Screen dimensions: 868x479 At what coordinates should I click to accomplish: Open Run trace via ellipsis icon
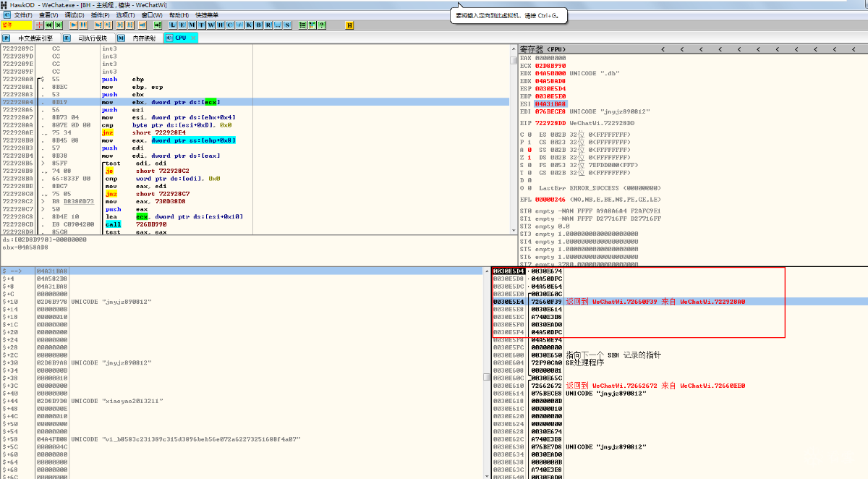click(278, 25)
